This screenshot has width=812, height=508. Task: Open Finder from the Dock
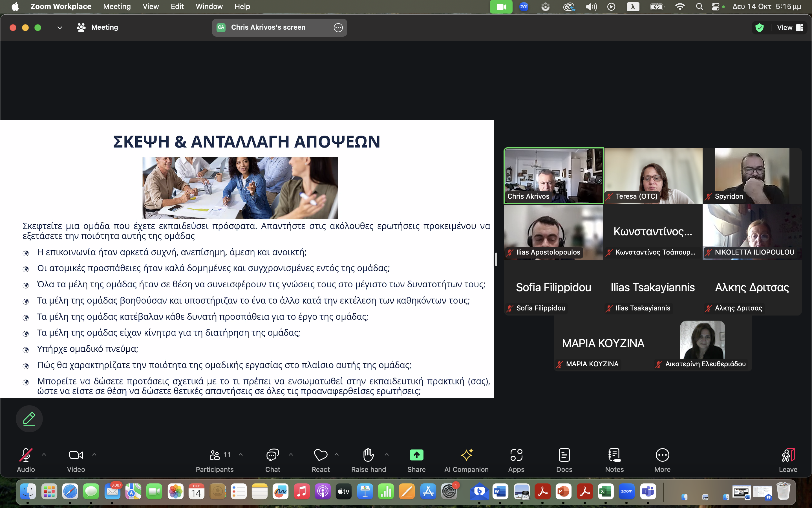28,492
